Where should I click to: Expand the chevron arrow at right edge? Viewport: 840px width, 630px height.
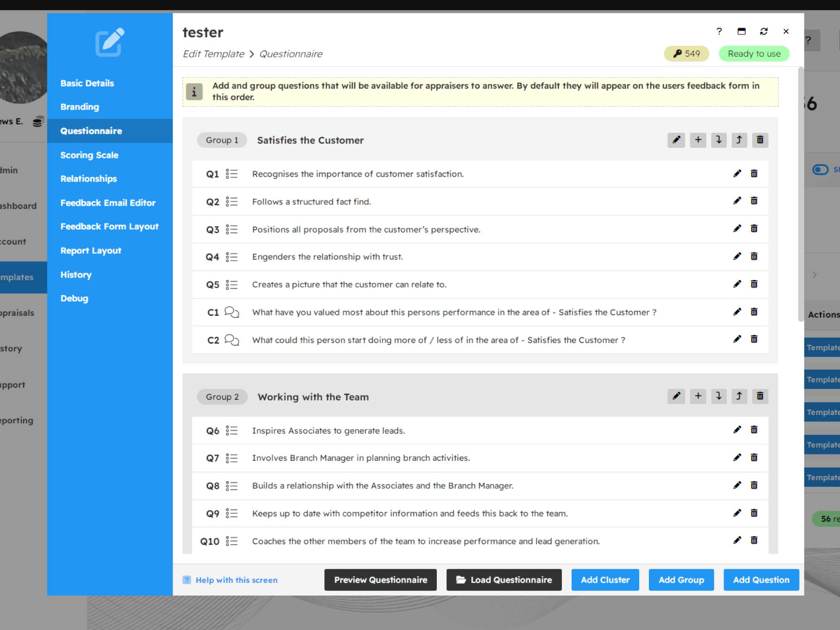coord(814,275)
